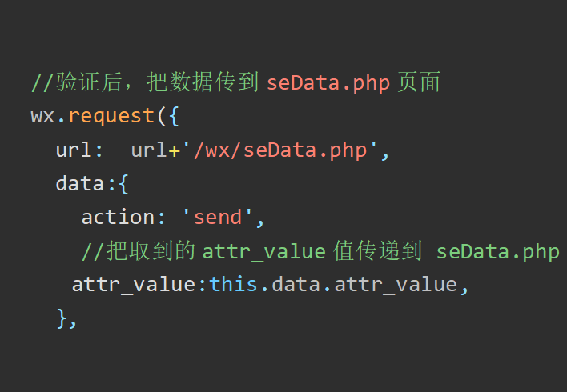
Task: Click the url variable before plus sign
Action: [x=149, y=150]
